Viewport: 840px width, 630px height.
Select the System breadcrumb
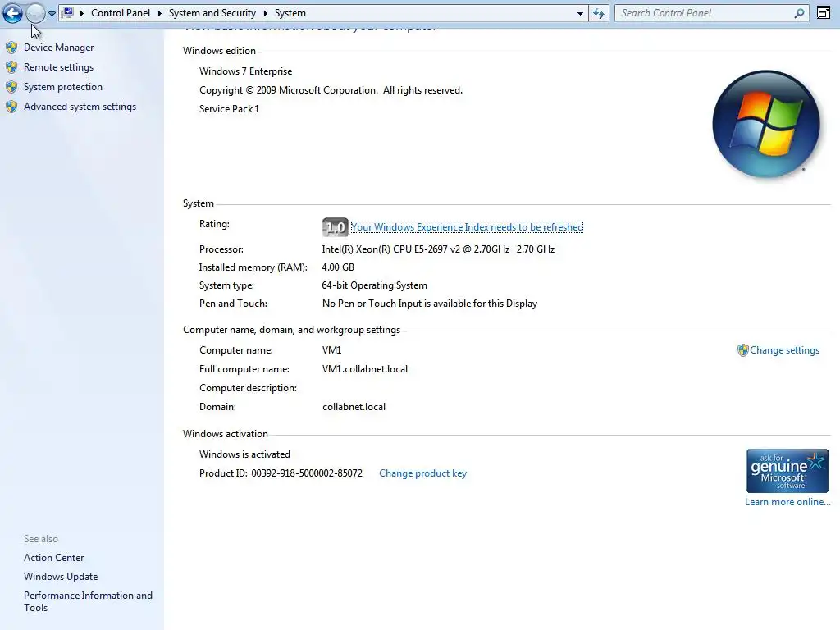click(290, 13)
